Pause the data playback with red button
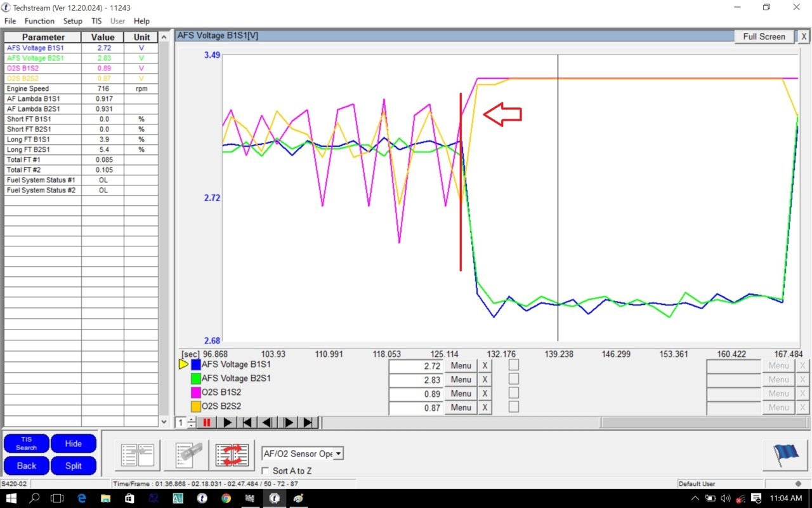Image resolution: width=812 pixels, height=508 pixels. [207, 422]
